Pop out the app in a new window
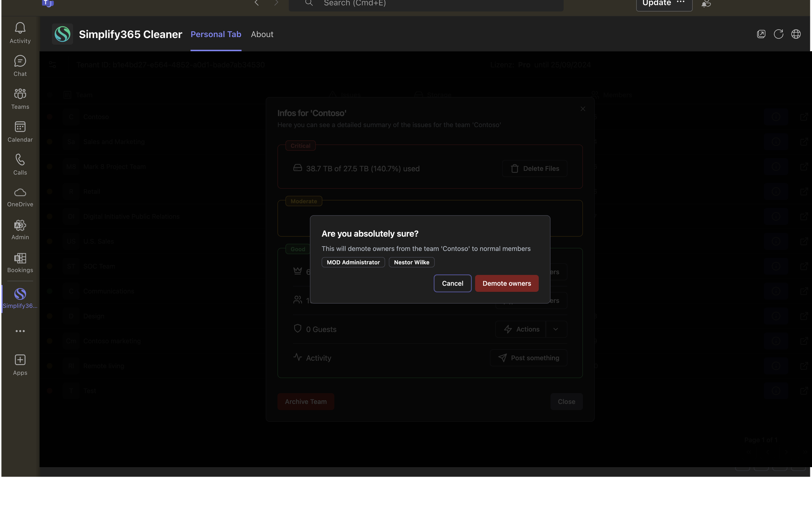This screenshot has width=812, height=508. (x=761, y=34)
